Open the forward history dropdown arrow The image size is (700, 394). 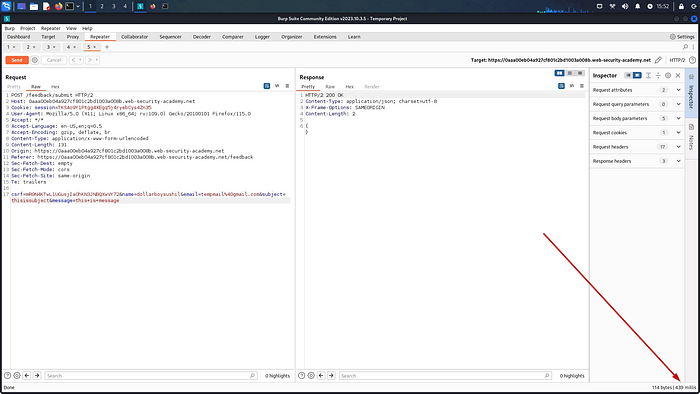click(x=97, y=60)
